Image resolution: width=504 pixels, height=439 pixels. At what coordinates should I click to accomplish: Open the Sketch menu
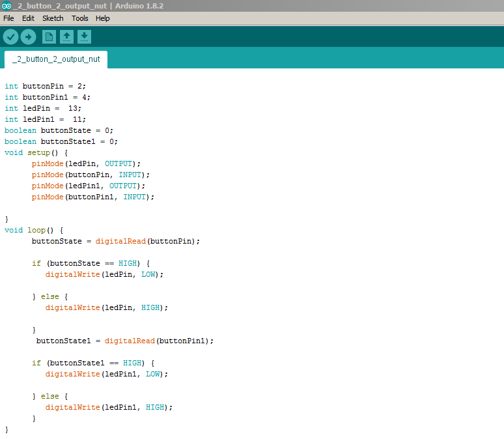(53, 18)
